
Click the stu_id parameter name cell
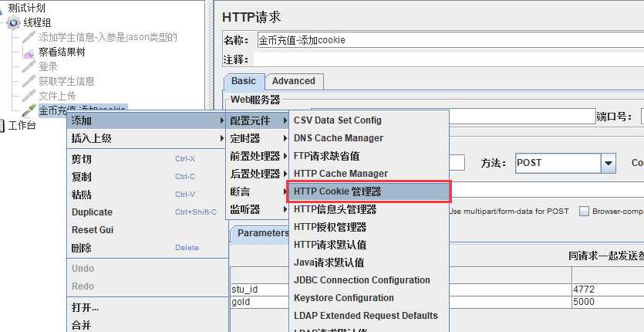click(x=260, y=290)
